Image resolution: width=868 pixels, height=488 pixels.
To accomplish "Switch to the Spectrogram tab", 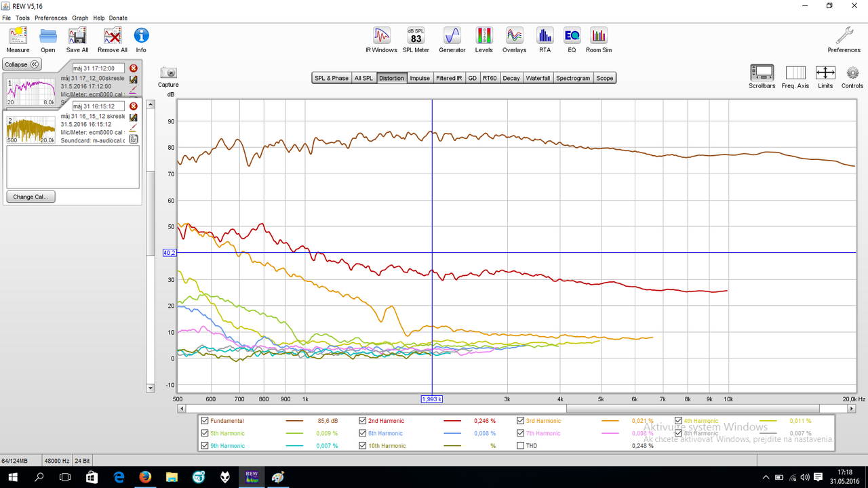I will [573, 78].
